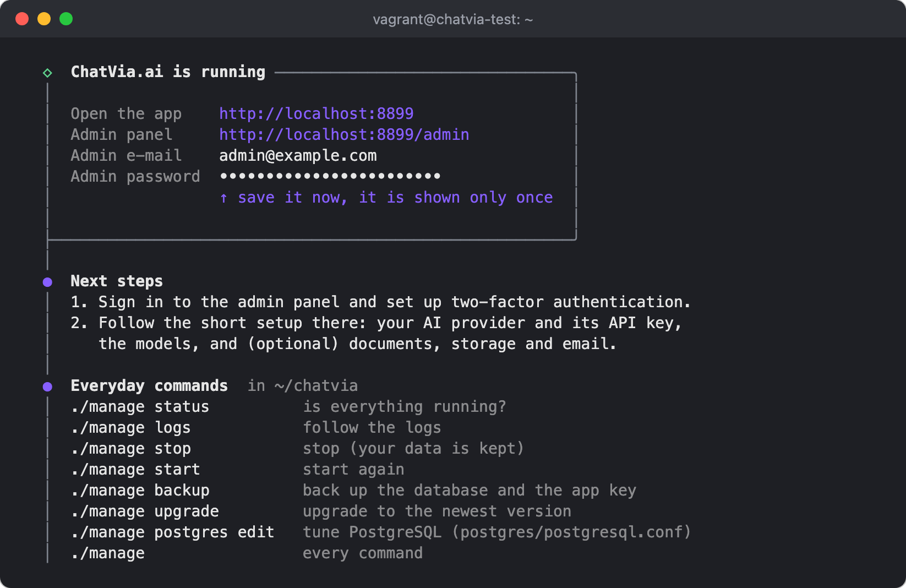Click step 1 about two-factor authentication
Screen dimensions: 906x588
coord(380,302)
